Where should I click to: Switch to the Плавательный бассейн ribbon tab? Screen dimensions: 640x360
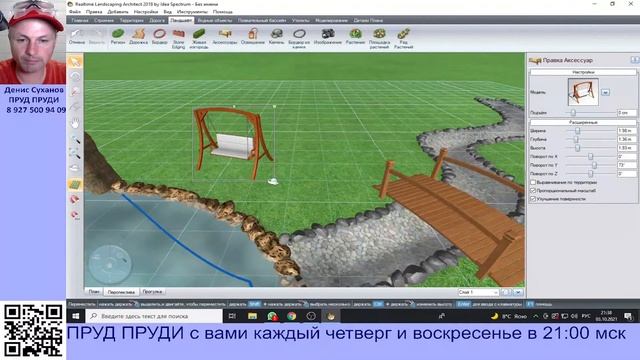pos(262,20)
